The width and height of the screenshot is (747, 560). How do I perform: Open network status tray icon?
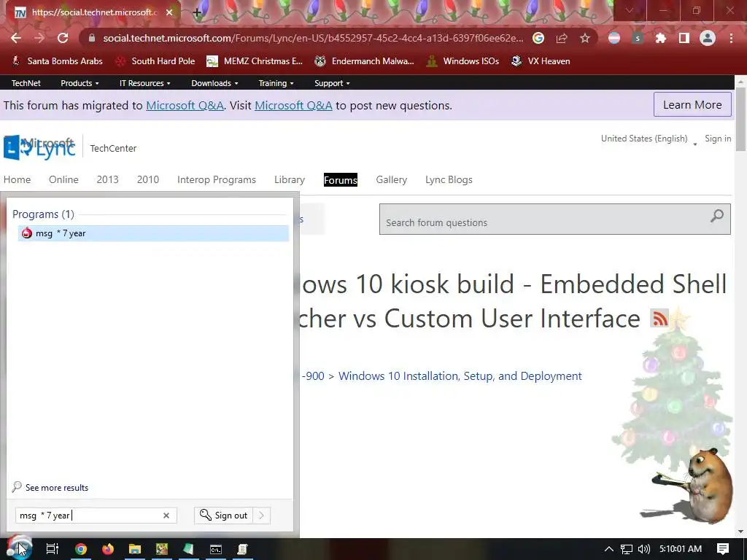[x=627, y=549]
